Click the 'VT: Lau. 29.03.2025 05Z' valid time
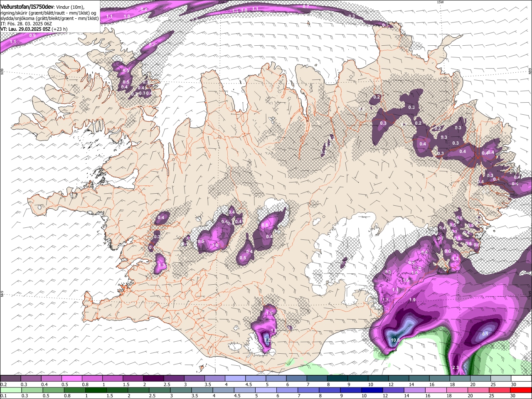 [25, 29]
